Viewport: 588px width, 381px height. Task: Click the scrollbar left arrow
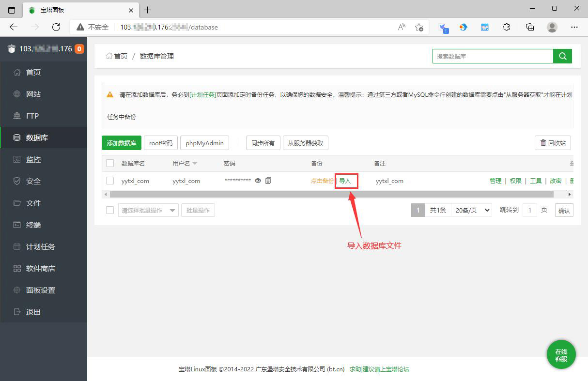106,194
